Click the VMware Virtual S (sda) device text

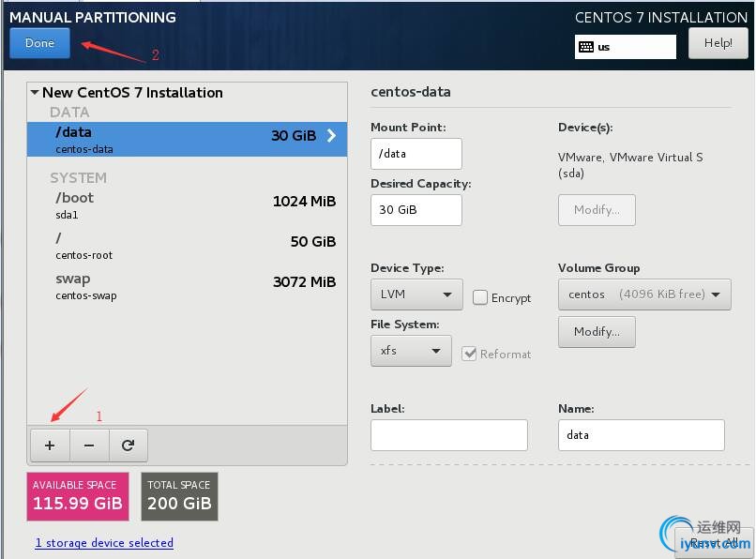click(630, 165)
